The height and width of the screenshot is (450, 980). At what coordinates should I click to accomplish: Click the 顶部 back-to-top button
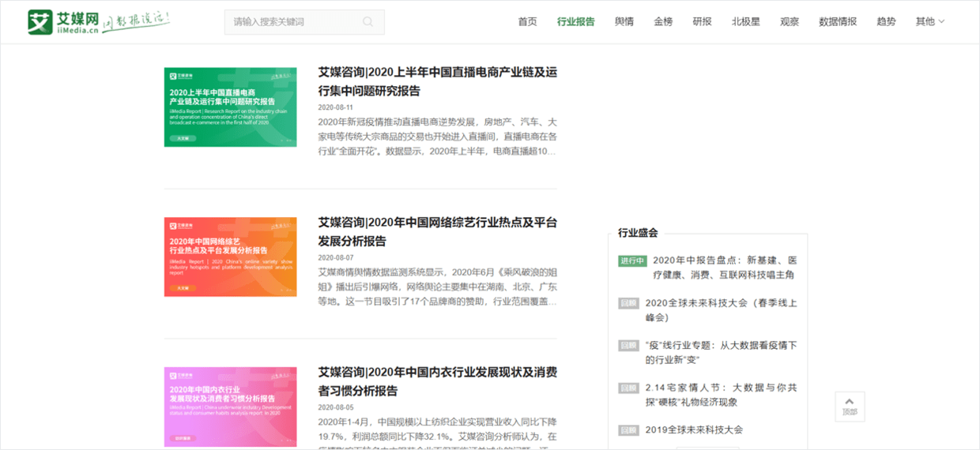(850, 406)
